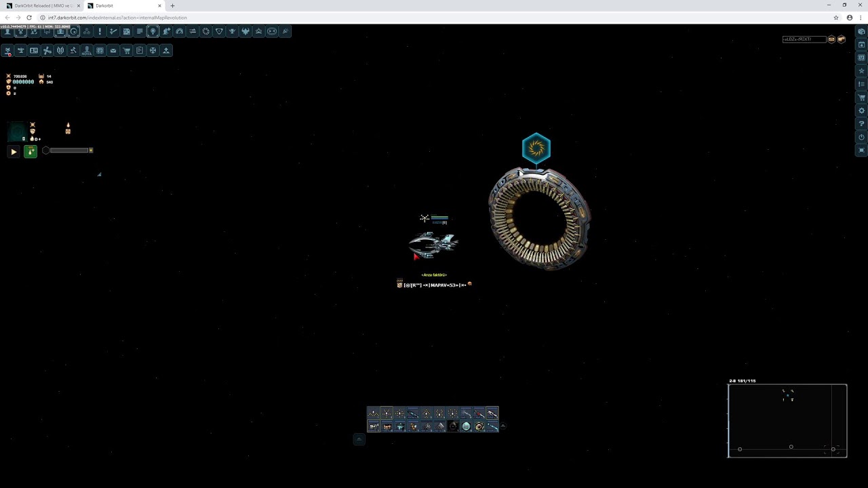Toggle the minimap pin icon in the top toolbar
This screenshot has width=868, height=488.
coord(153,31)
